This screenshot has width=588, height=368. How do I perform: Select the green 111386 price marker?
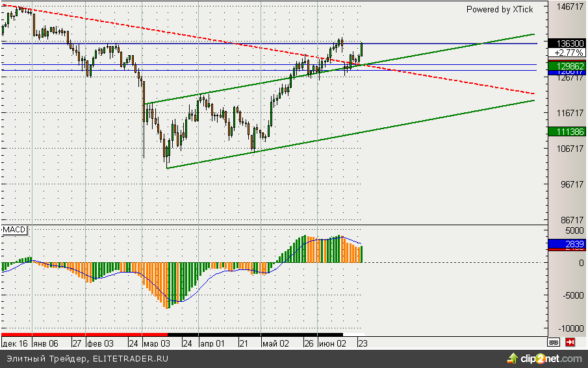tap(567, 132)
